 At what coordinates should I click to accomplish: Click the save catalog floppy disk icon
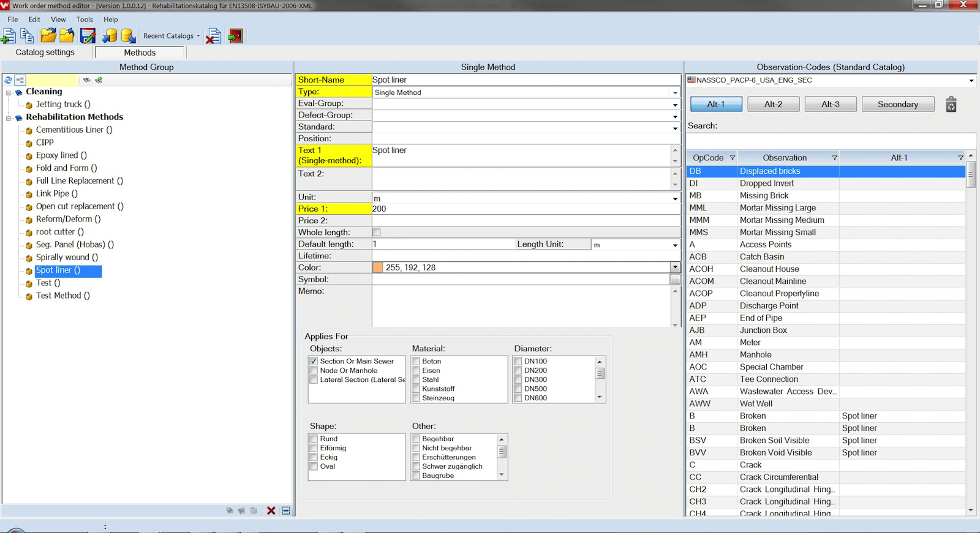(88, 36)
